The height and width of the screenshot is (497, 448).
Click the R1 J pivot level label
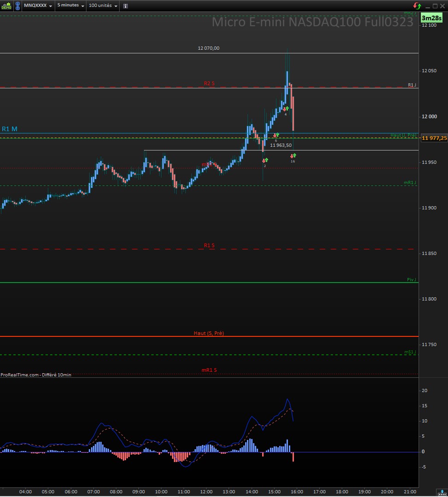(412, 85)
